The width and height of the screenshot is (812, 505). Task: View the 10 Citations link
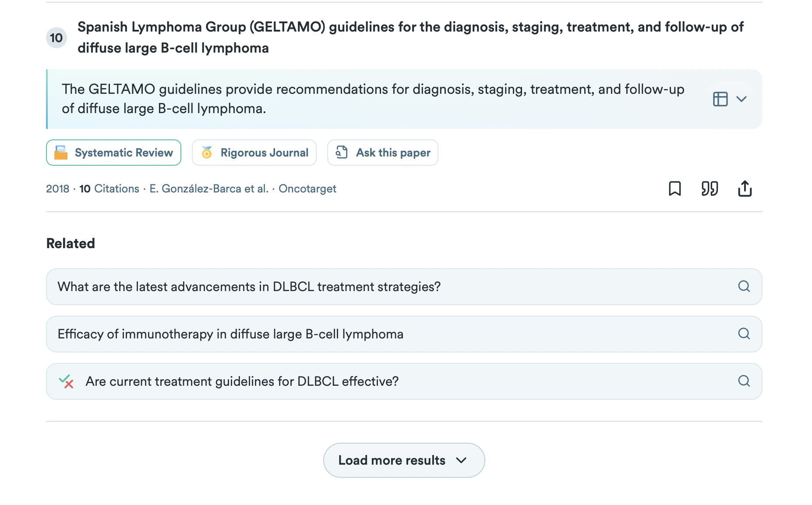coord(109,189)
